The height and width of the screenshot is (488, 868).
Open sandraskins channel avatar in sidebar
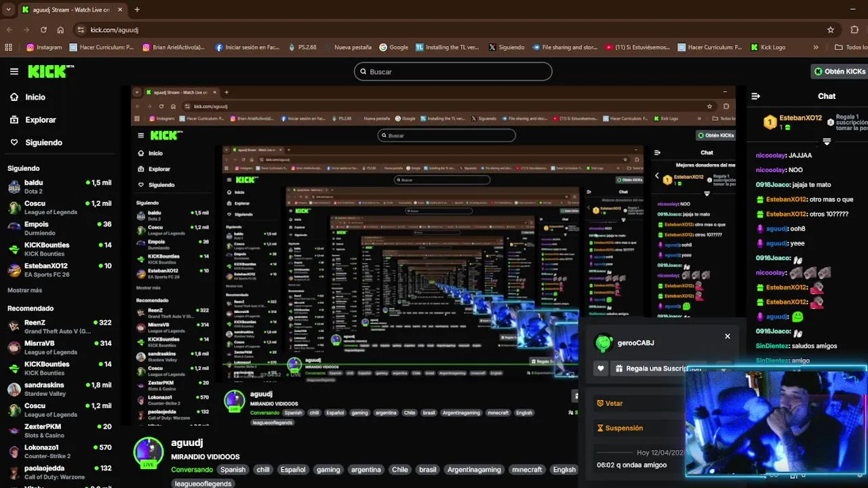coord(14,389)
